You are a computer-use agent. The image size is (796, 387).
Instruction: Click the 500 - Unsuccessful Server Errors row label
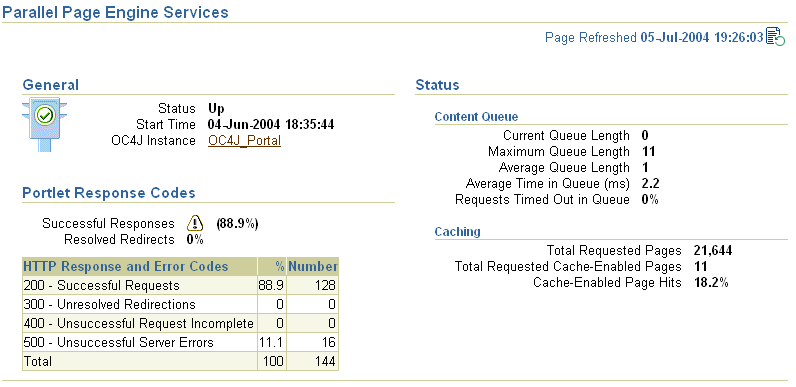pos(119,342)
